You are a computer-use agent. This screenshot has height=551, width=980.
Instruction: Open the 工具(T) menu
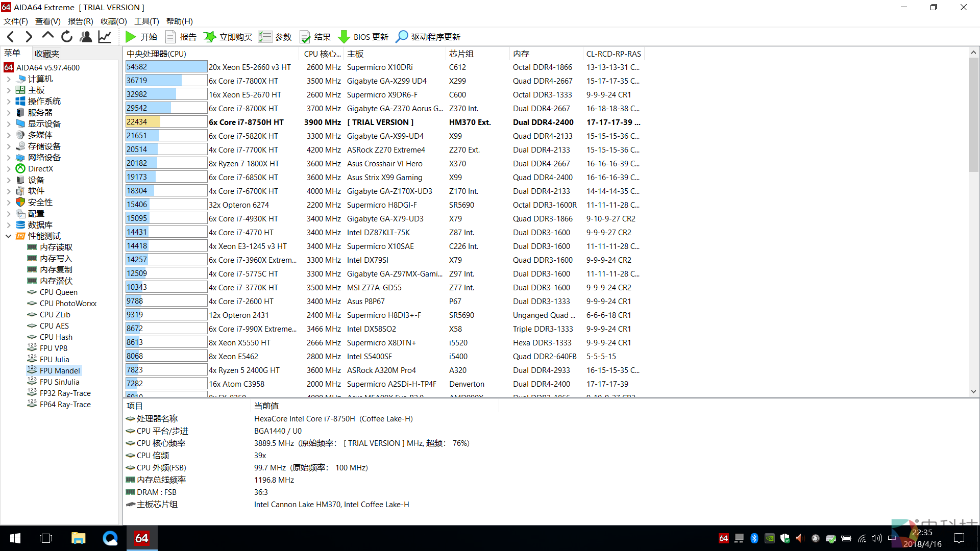(146, 21)
